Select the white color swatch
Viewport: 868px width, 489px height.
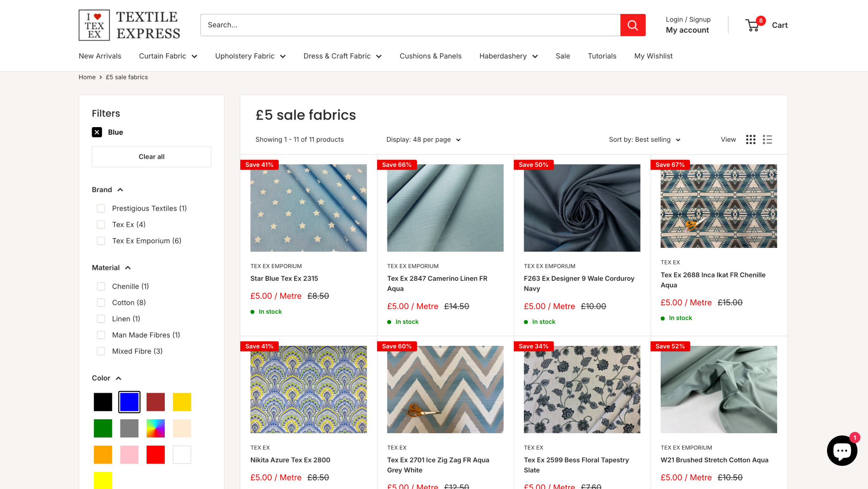(x=182, y=455)
